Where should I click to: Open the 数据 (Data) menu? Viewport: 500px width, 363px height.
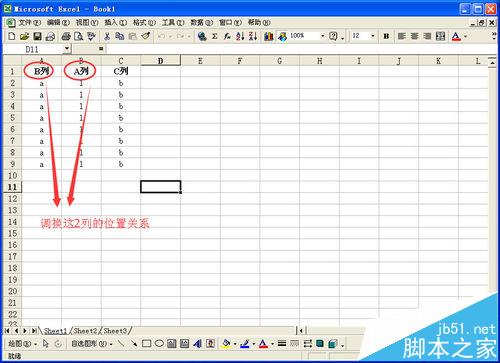coord(202,23)
